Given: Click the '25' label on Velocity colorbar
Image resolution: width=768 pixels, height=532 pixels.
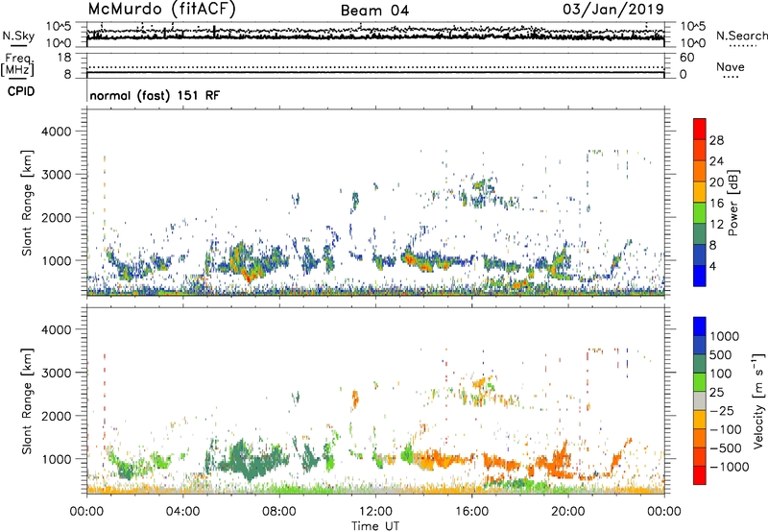Looking at the screenshot, I should (716, 392).
